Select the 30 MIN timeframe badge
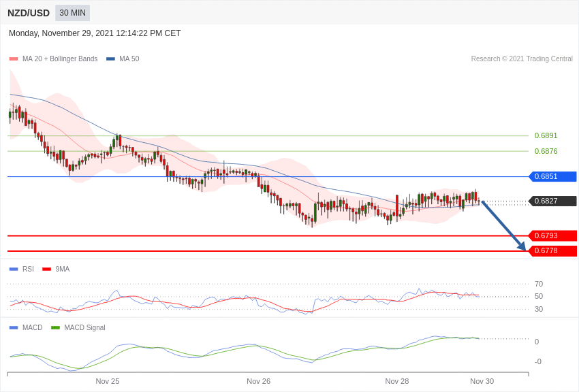This screenshot has height=392, width=579. pyautogui.click(x=72, y=13)
